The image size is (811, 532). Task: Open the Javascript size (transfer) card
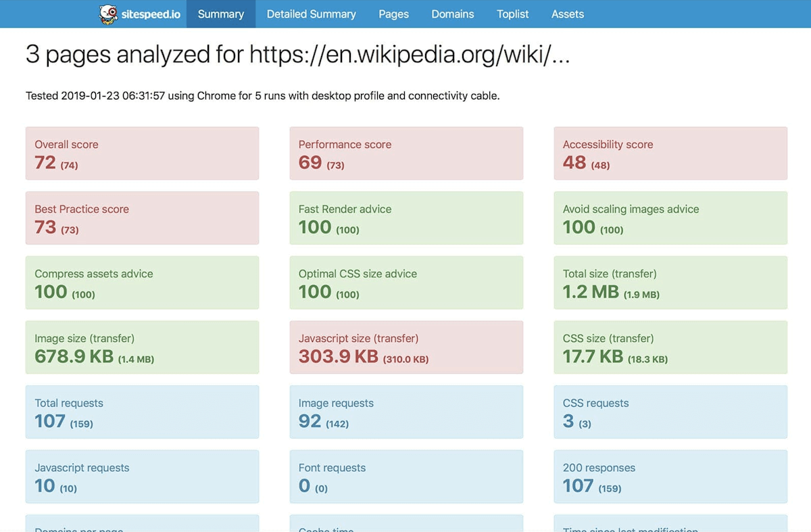click(x=406, y=347)
